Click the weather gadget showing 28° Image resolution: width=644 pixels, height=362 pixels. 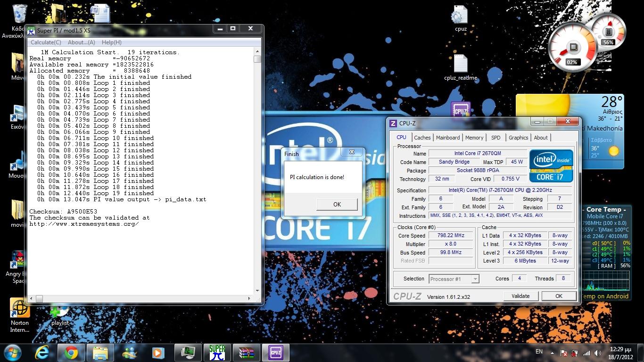(570, 132)
